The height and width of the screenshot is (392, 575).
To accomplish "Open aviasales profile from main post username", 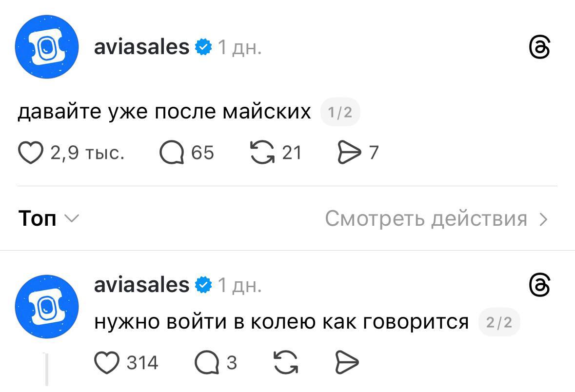I will (x=141, y=47).
